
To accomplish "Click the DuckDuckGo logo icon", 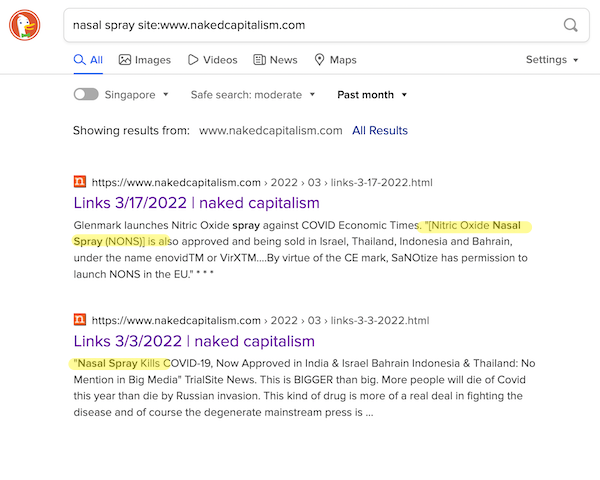I will (24, 25).
